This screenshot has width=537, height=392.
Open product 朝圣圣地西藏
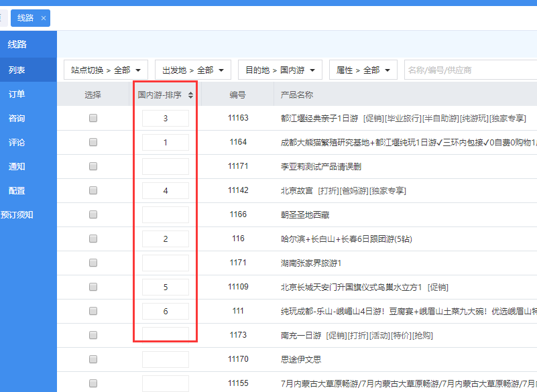[x=305, y=214]
